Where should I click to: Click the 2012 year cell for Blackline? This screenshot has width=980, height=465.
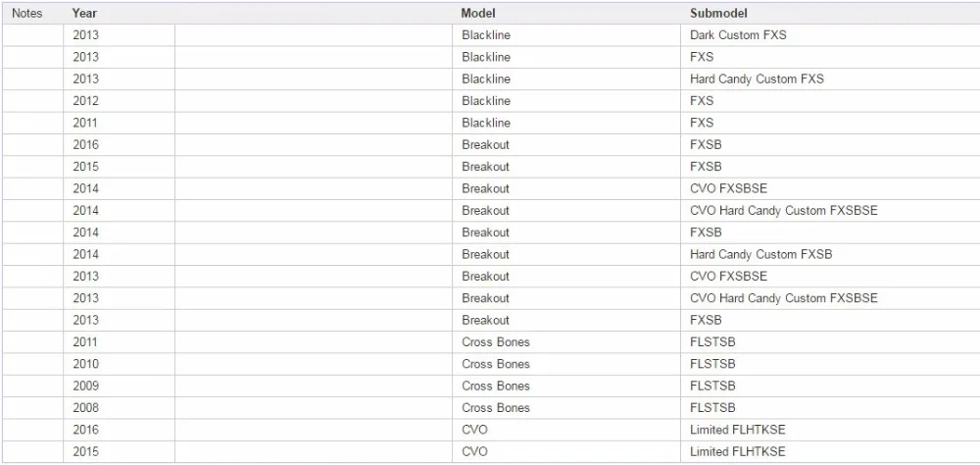click(x=119, y=101)
